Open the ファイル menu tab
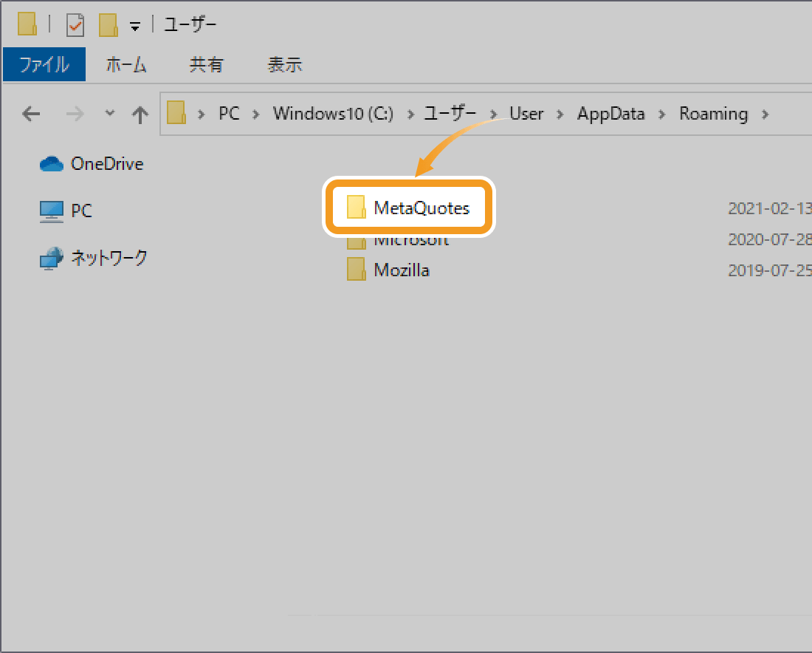The image size is (812, 653). (x=44, y=64)
